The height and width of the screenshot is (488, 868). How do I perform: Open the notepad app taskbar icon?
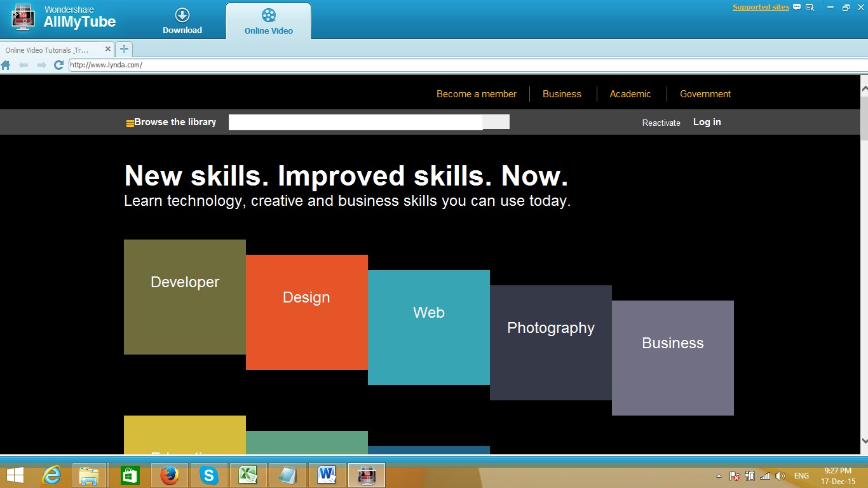pos(287,475)
